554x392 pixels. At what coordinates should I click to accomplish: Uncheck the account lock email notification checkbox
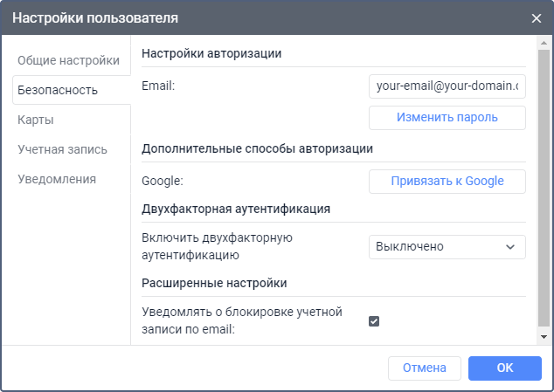(x=374, y=321)
